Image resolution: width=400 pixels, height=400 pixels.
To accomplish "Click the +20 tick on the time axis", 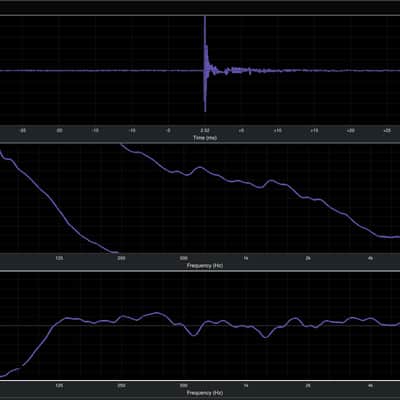I will [x=351, y=131].
